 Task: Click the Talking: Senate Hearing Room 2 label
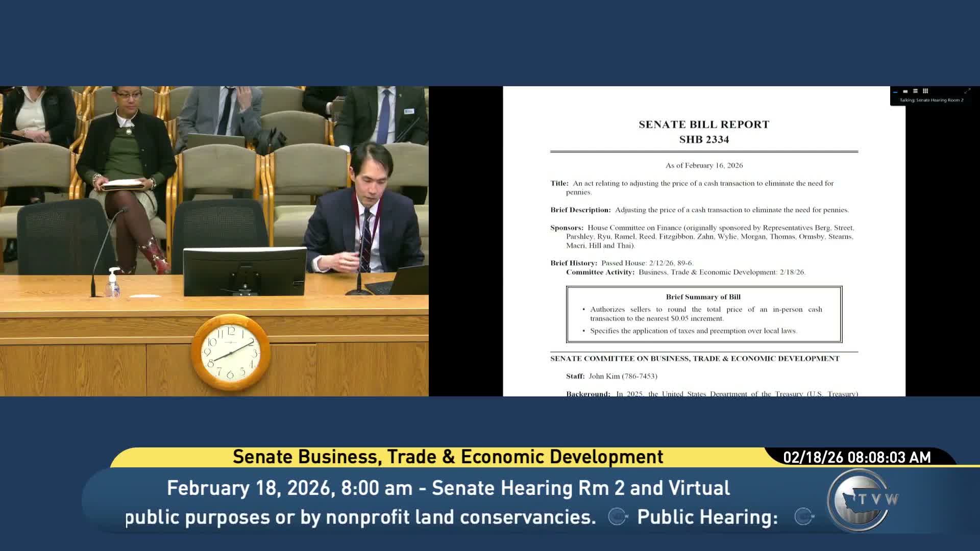(932, 100)
